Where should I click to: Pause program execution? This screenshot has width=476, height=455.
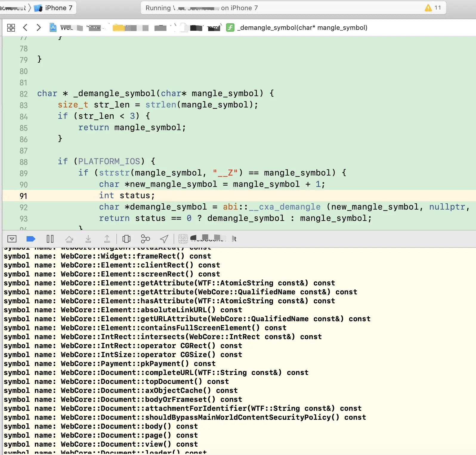50,239
